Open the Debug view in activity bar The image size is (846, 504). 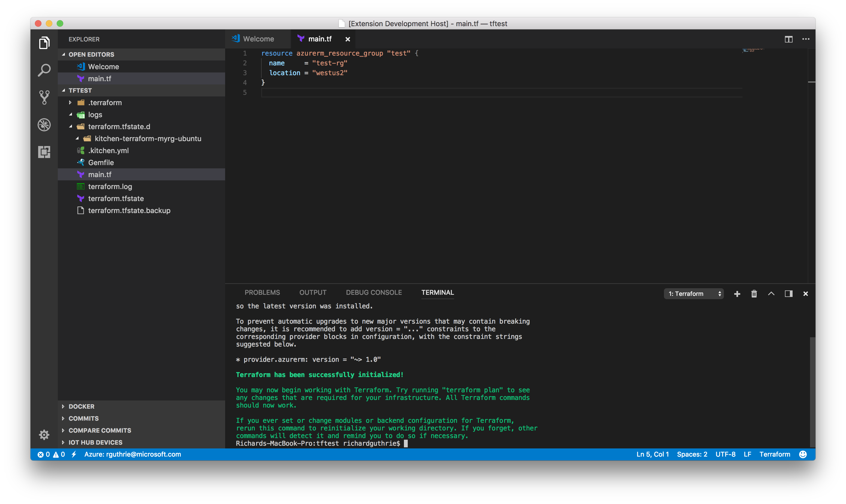pos(44,125)
